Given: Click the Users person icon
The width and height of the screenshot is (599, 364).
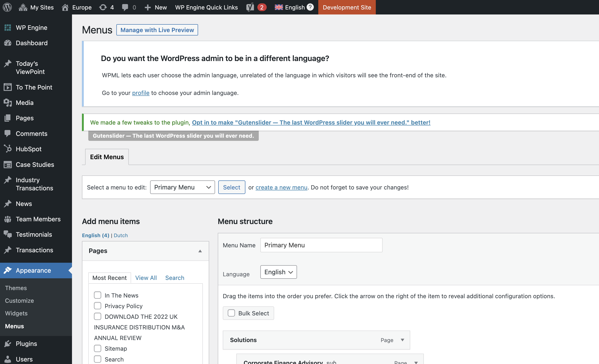Looking at the screenshot, I should (7, 359).
